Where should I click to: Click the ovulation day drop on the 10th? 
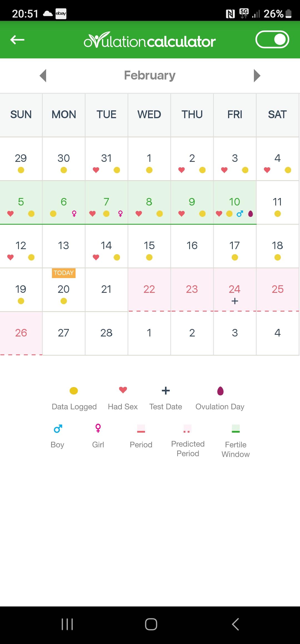[x=251, y=214]
